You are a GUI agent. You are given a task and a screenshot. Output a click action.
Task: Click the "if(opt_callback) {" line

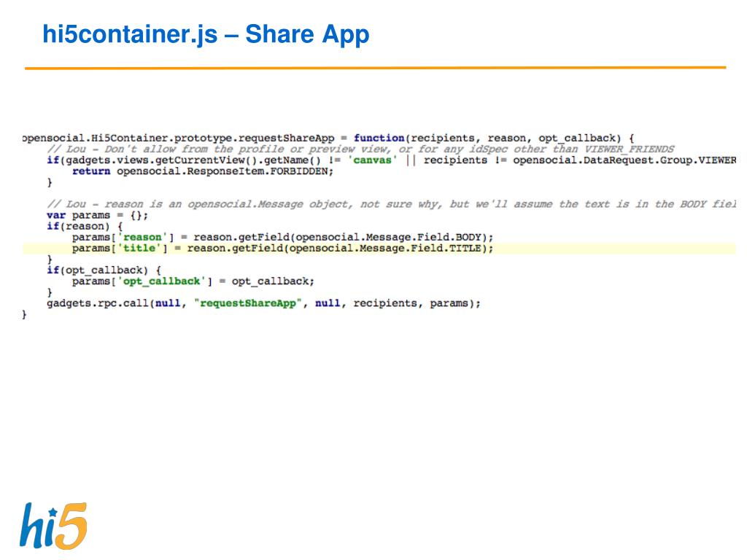(x=104, y=270)
